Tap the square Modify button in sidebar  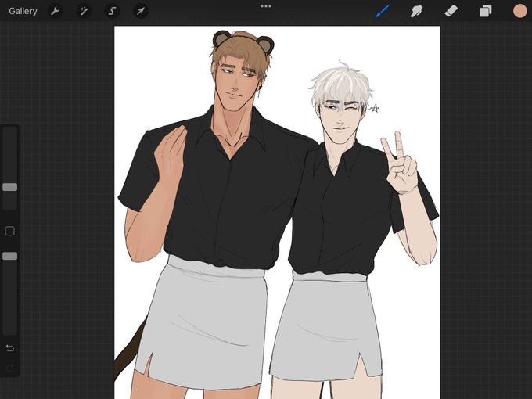[10, 231]
